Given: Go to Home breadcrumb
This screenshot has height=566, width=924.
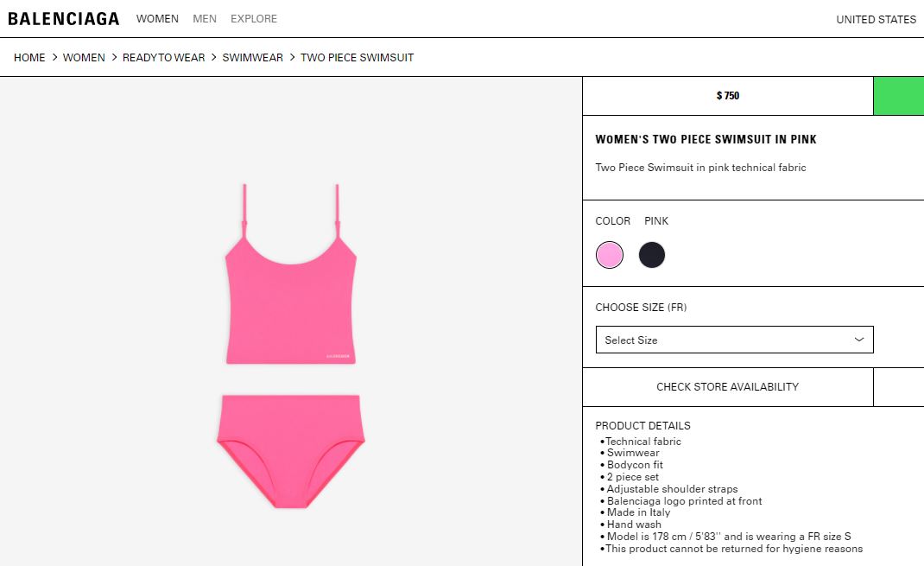Looking at the screenshot, I should point(29,57).
